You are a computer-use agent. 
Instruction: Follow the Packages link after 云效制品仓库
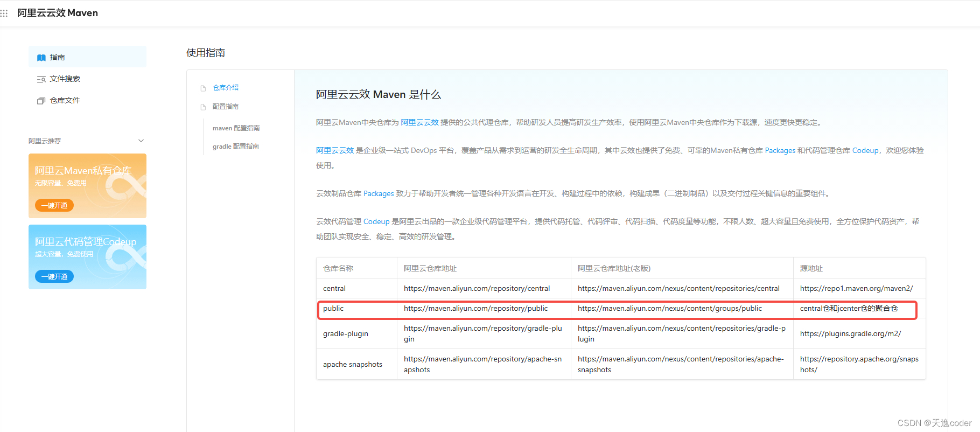pos(379,193)
